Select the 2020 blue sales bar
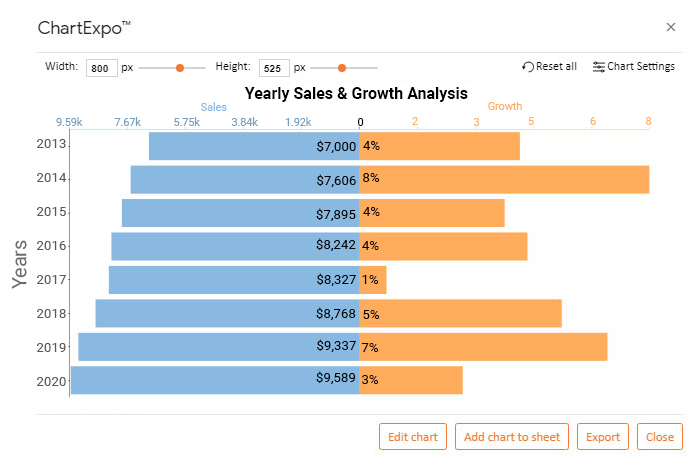Viewport: 698px width, 463px height. click(215, 380)
